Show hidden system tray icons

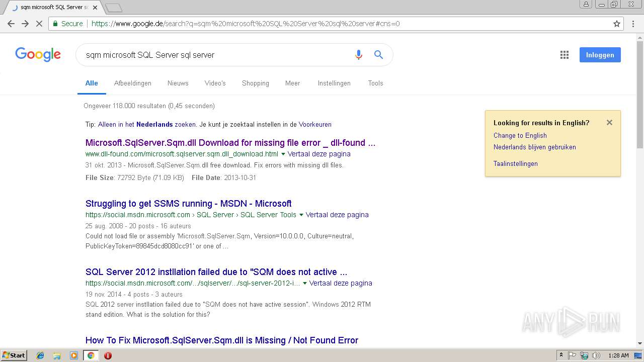561,355
